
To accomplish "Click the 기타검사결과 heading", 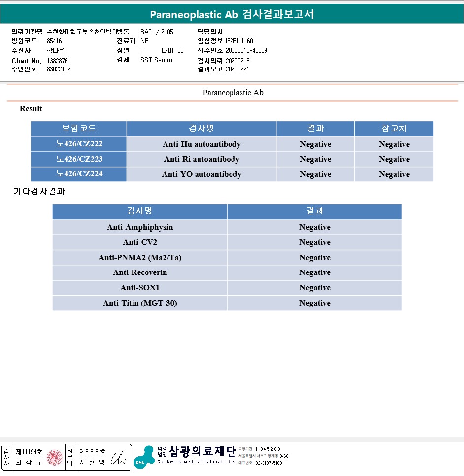I will click(39, 191).
